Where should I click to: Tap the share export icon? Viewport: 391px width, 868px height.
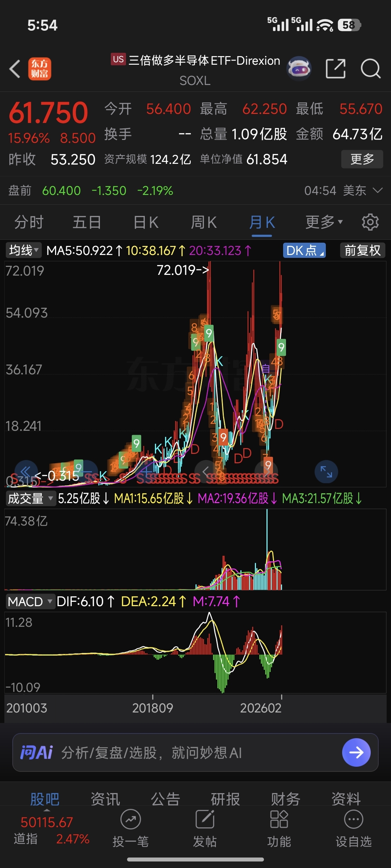336,68
